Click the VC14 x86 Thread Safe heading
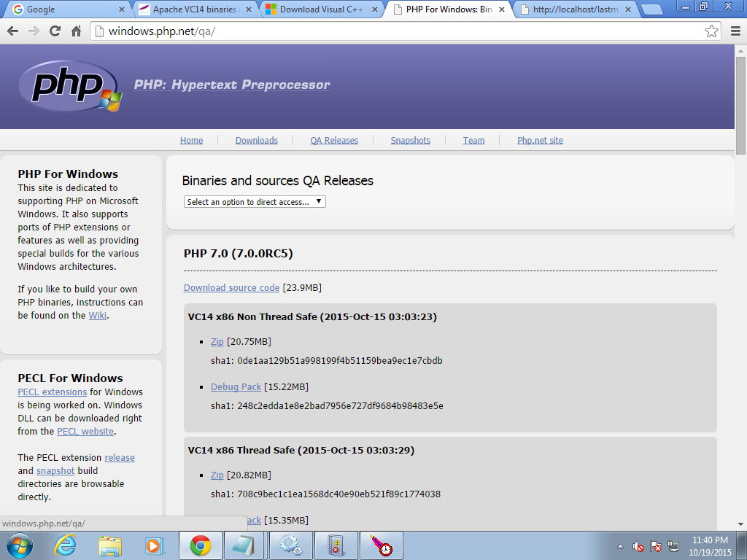Image resolution: width=747 pixels, height=560 pixels. [301, 451]
